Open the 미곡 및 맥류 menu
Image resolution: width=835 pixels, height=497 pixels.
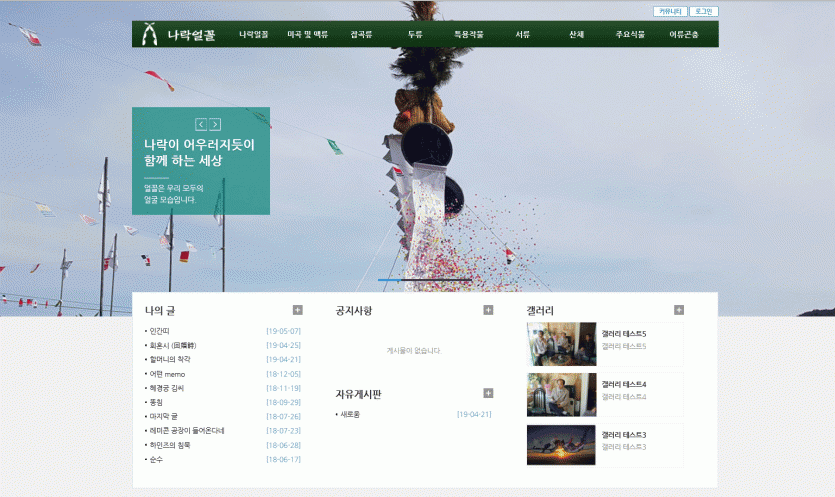307,34
